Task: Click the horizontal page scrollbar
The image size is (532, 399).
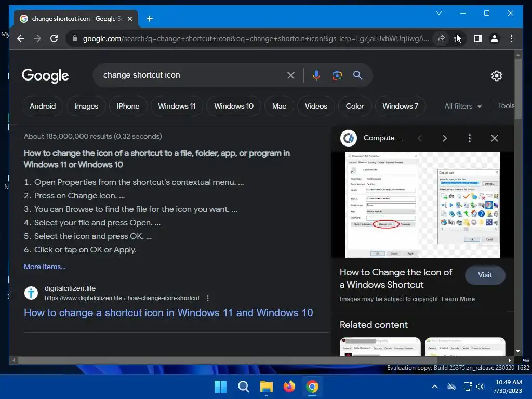Action: pos(228,361)
